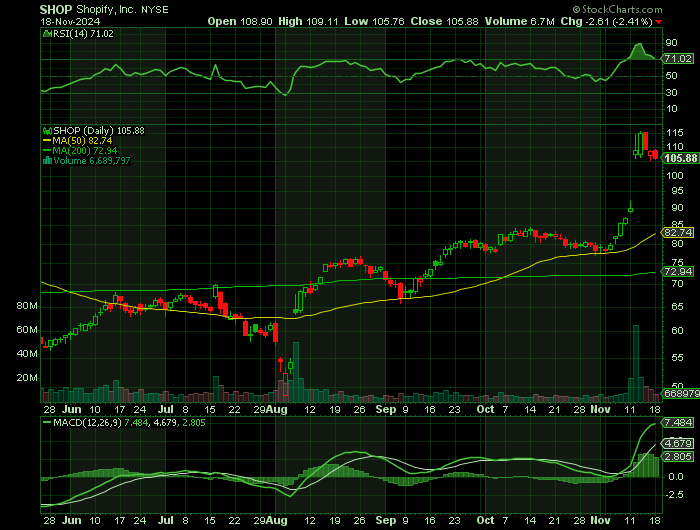
Task: Select the Volume 6.7M header value
Action: point(520,21)
